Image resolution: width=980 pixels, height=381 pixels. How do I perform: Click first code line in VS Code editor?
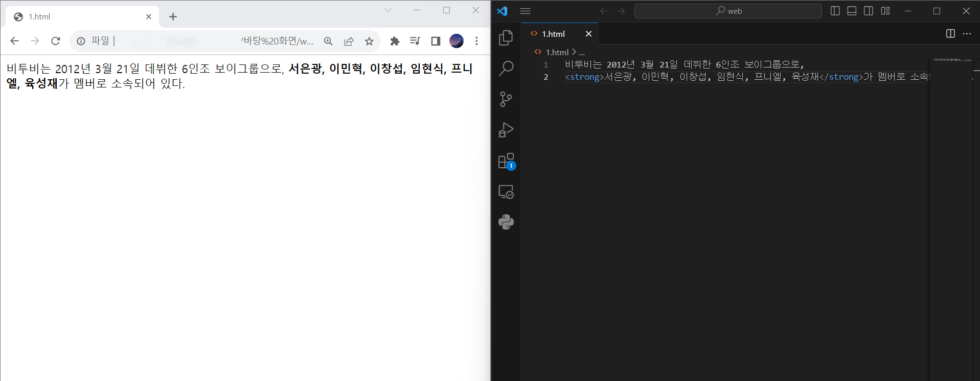pos(684,64)
